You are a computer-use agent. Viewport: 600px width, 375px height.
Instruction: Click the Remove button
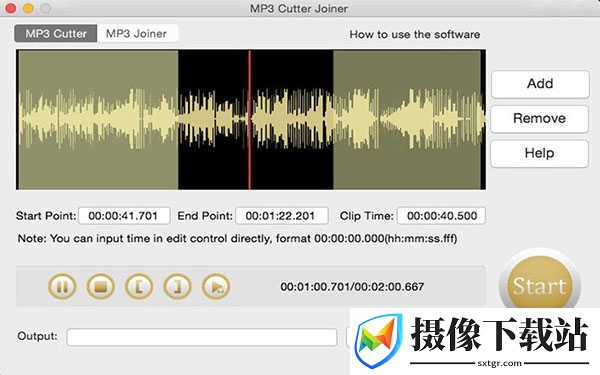(540, 119)
